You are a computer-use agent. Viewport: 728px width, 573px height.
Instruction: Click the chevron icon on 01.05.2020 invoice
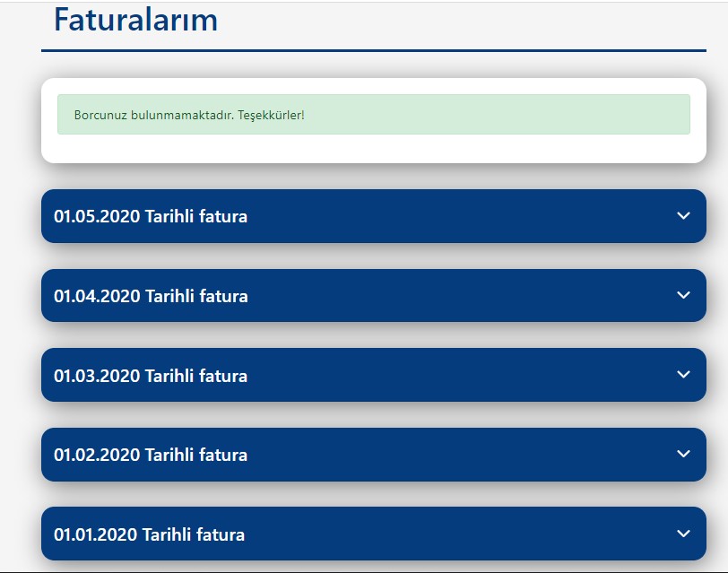click(683, 215)
